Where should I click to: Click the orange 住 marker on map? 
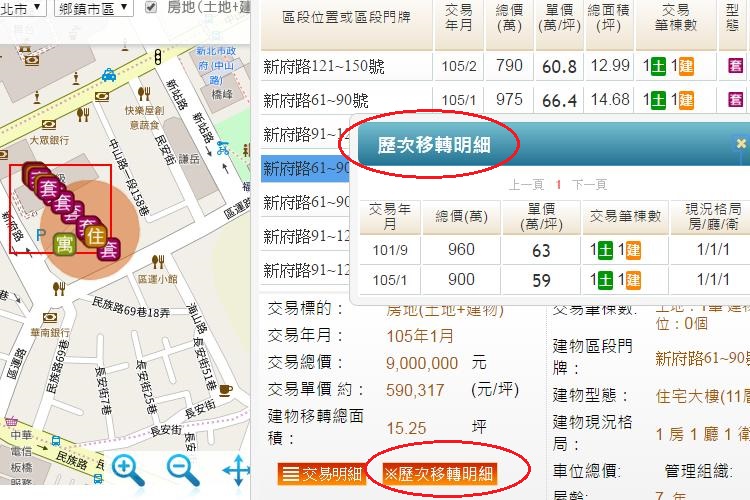pos(95,236)
